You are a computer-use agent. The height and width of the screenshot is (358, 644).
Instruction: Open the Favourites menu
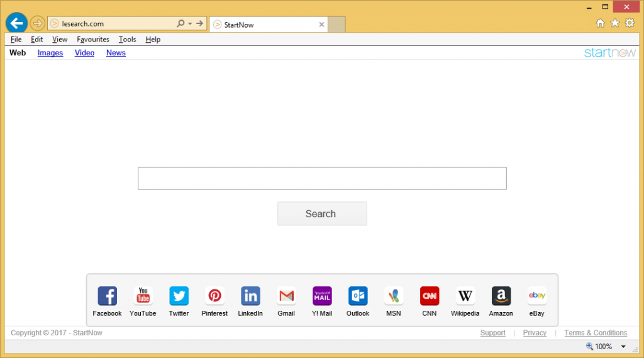click(x=93, y=40)
